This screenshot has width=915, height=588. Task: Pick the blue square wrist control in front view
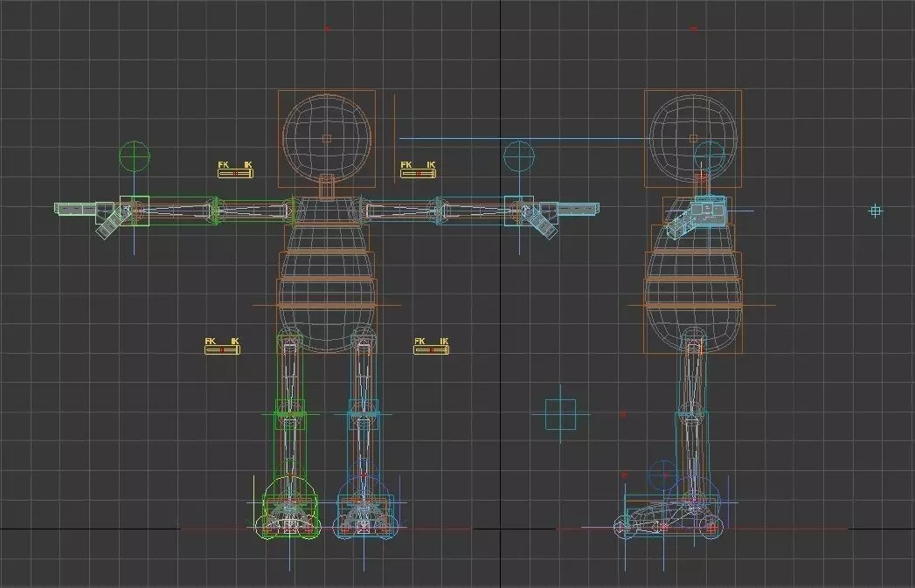[519, 211]
